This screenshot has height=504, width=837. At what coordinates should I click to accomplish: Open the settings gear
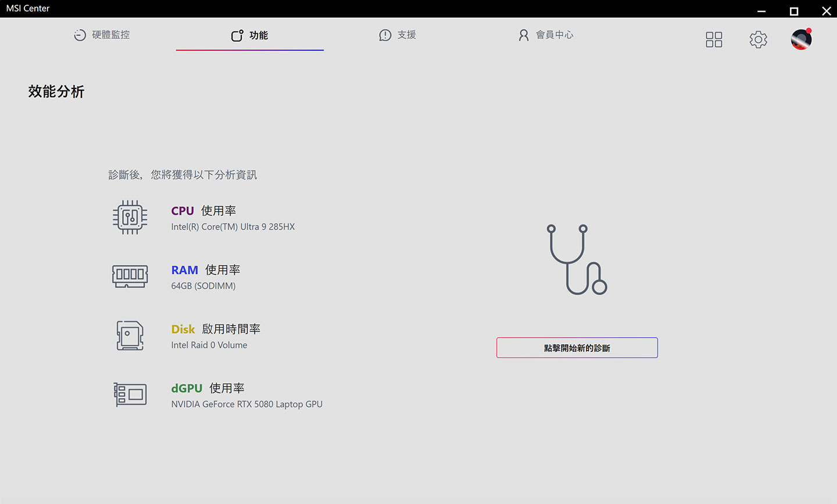[759, 40]
